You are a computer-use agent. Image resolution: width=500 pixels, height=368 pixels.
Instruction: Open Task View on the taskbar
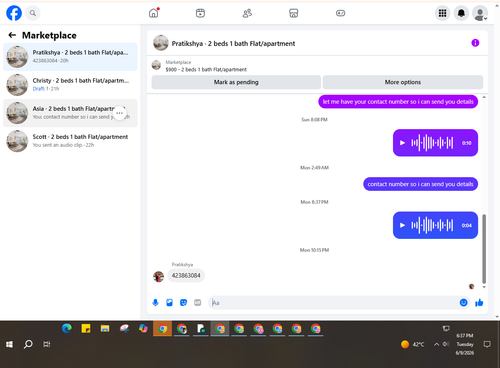(x=47, y=344)
